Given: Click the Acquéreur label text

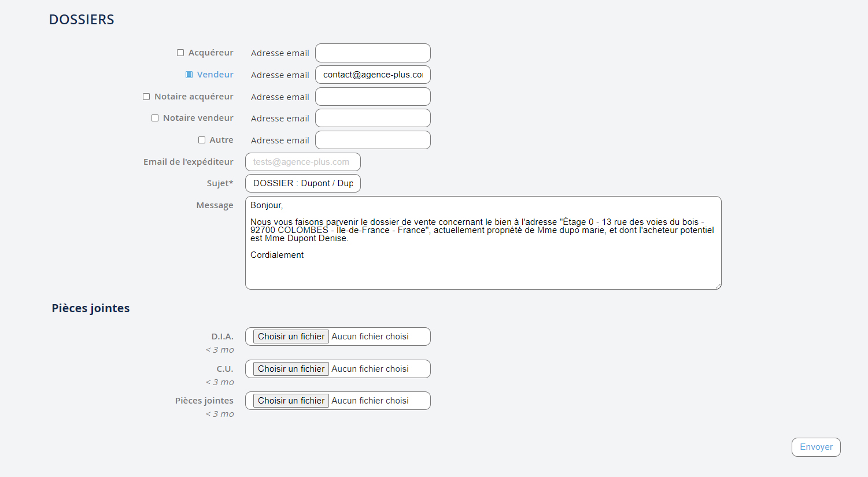Looking at the screenshot, I should pyautogui.click(x=210, y=53).
